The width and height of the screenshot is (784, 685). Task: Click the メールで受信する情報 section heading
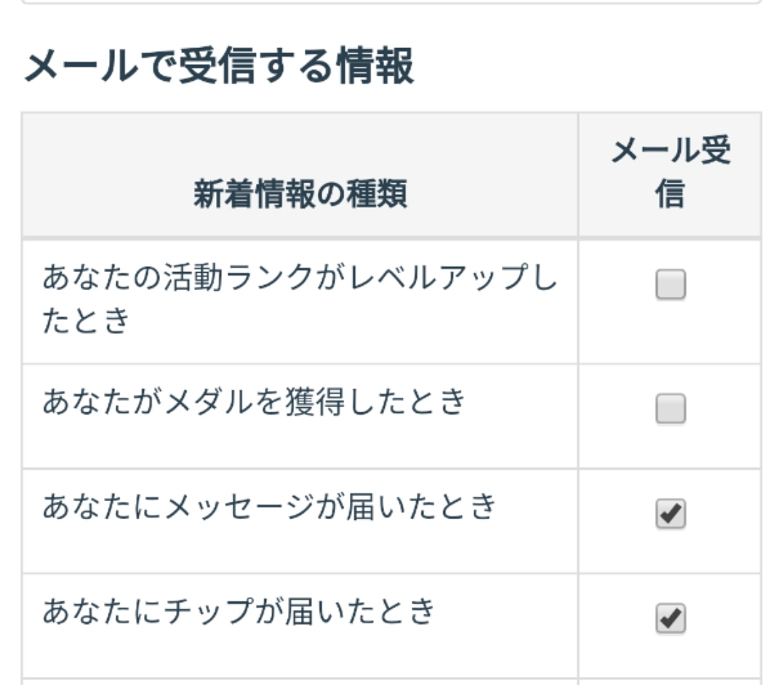click(219, 66)
